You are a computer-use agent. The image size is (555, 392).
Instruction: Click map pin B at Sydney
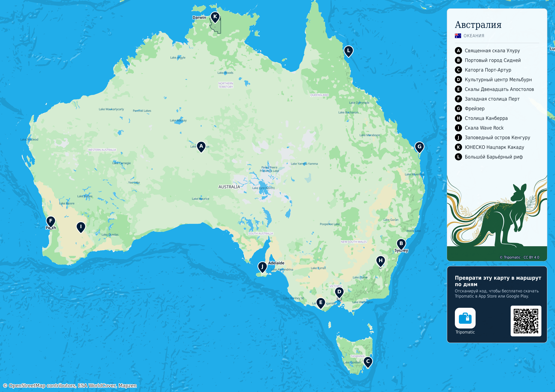[401, 244]
